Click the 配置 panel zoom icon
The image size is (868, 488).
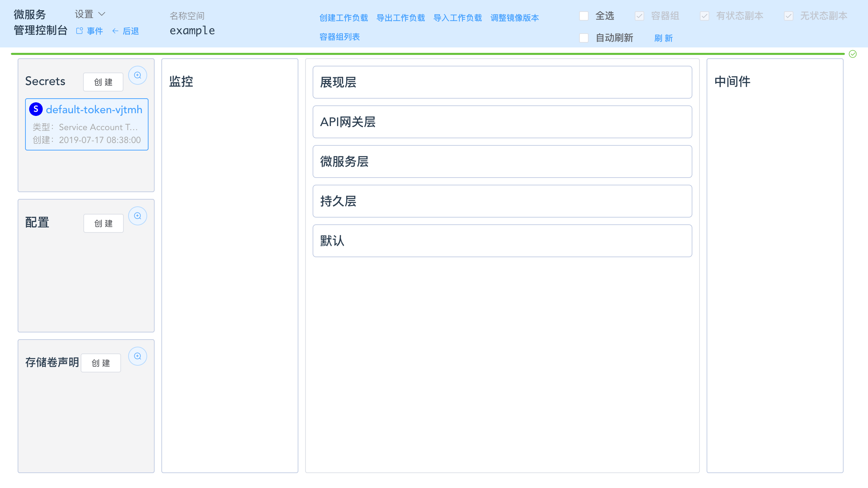click(137, 216)
